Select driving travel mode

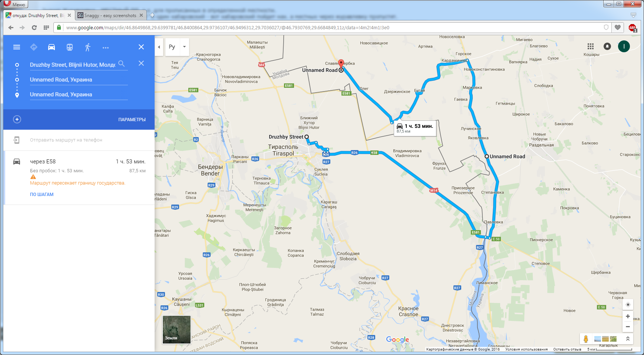pyautogui.click(x=52, y=47)
